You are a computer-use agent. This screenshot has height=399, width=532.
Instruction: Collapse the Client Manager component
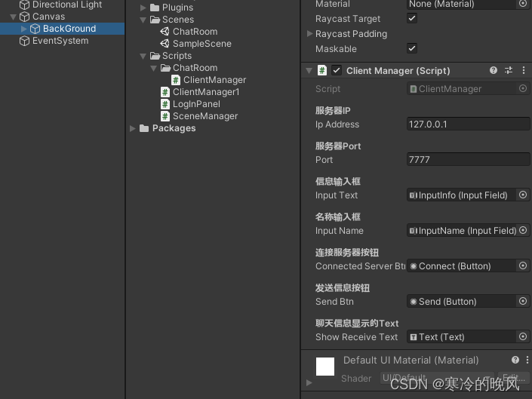click(x=309, y=71)
